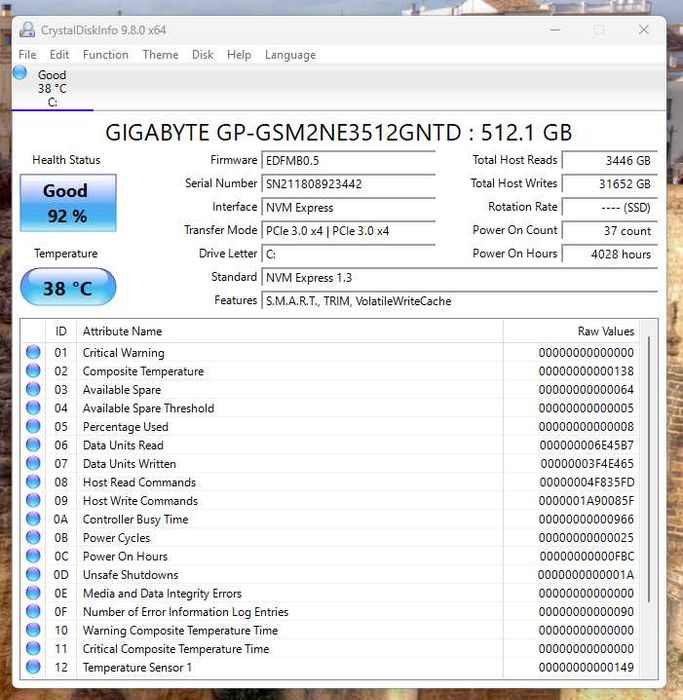Click the status orb for Controller Busy Time

click(33, 519)
